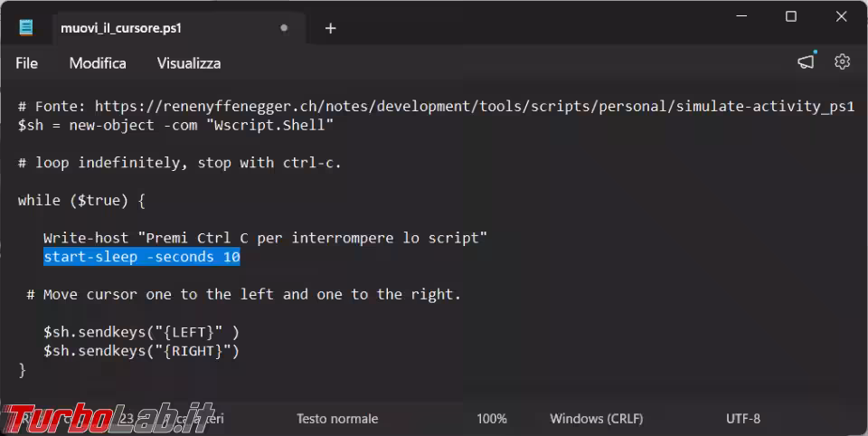Place cursor on the sendkeys LEFT line
The width and height of the screenshot is (868, 436).
(x=141, y=332)
